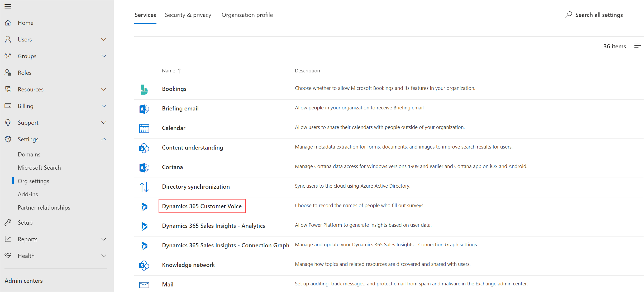Click the Content understanding SharePoint icon
Viewport: 644px width, 292px height.
click(144, 148)
